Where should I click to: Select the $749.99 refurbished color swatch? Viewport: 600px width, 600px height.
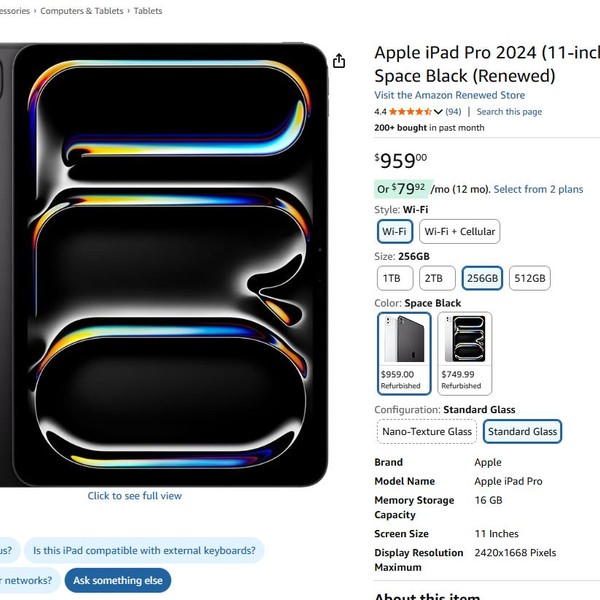(465, 353)
